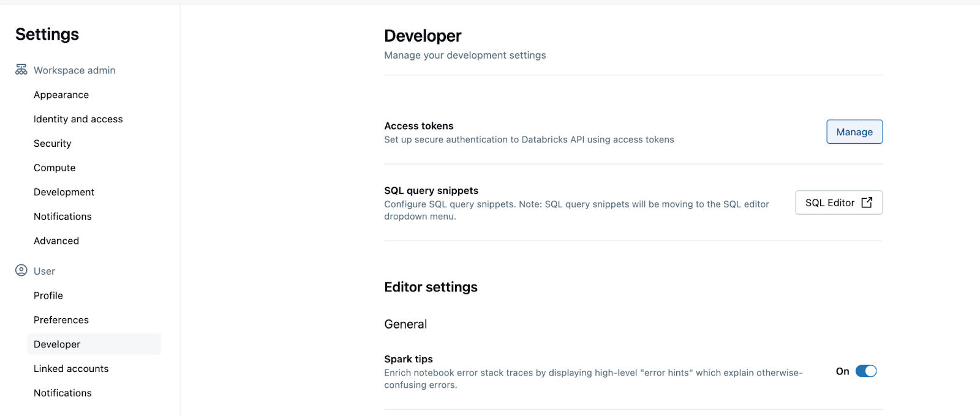Go to user Preferences
Viewport: 980px width, 416px height.
tap(61, 320)
